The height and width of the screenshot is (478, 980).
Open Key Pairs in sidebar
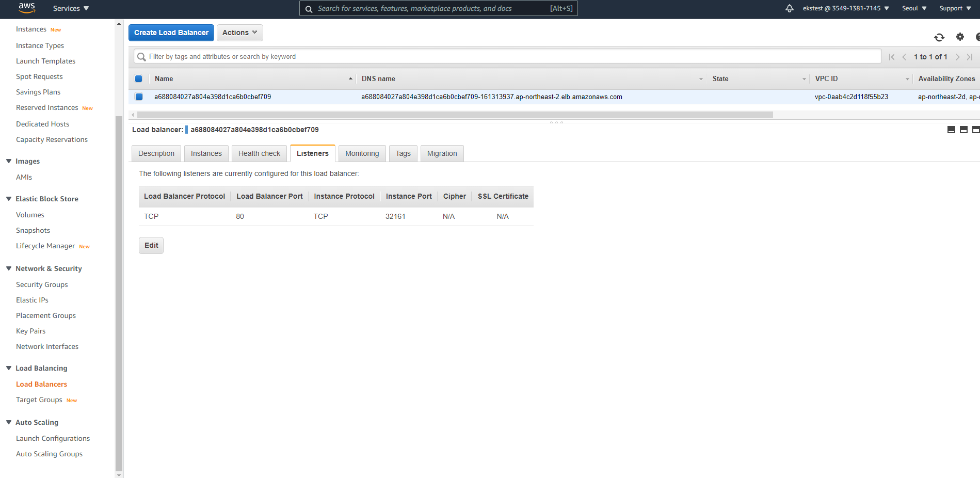coord(30,331)
